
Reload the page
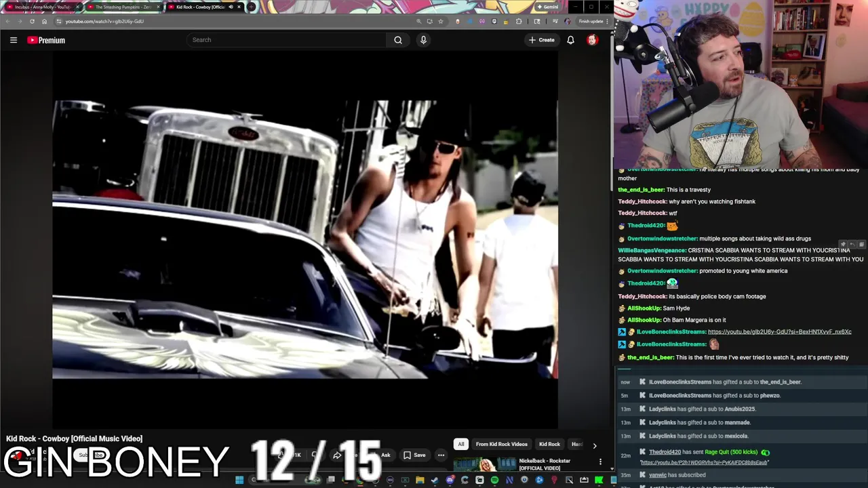tap(32, 21)
